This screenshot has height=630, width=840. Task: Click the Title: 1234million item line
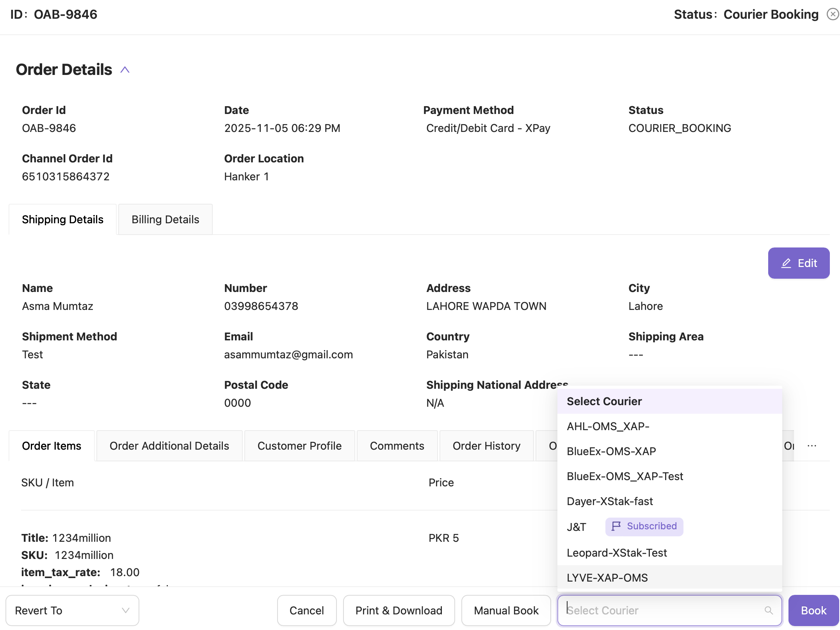point(66,538)
